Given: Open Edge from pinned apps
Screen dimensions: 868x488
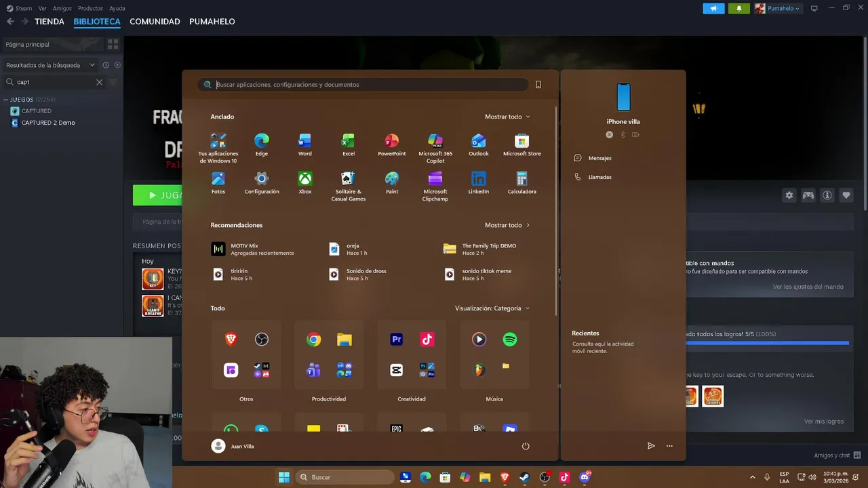Looking at the screenshot, I should click(261, 144).
